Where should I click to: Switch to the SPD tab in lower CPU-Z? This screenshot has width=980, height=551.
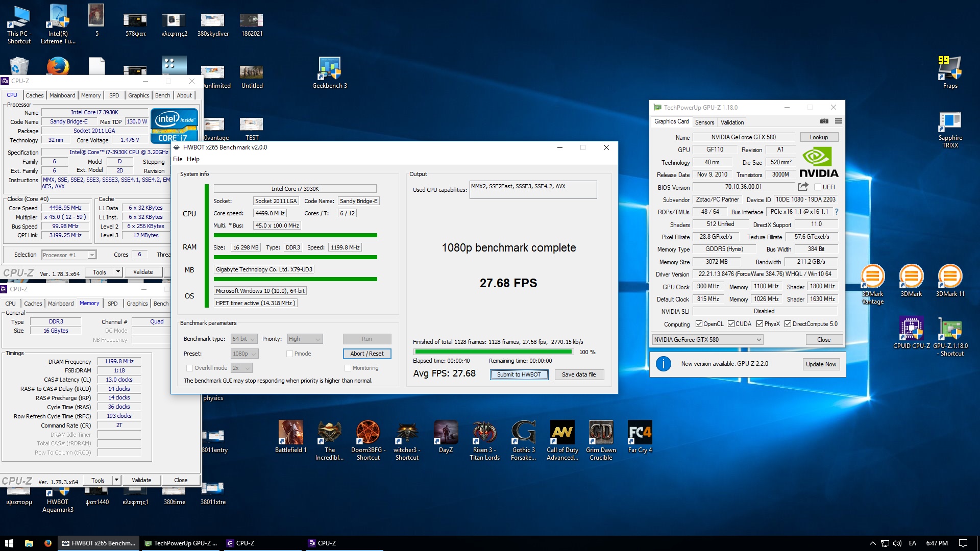[x=113, y=304]
